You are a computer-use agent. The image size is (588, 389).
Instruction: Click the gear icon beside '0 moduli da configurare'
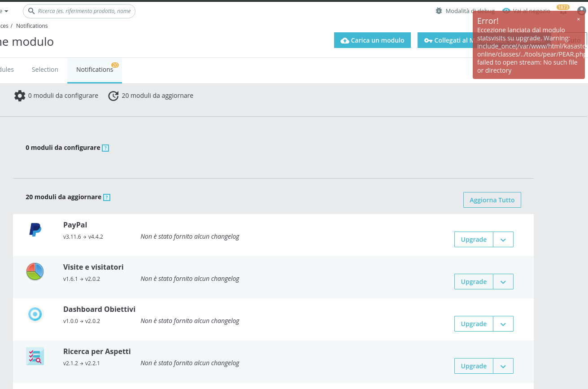[20, 96]
